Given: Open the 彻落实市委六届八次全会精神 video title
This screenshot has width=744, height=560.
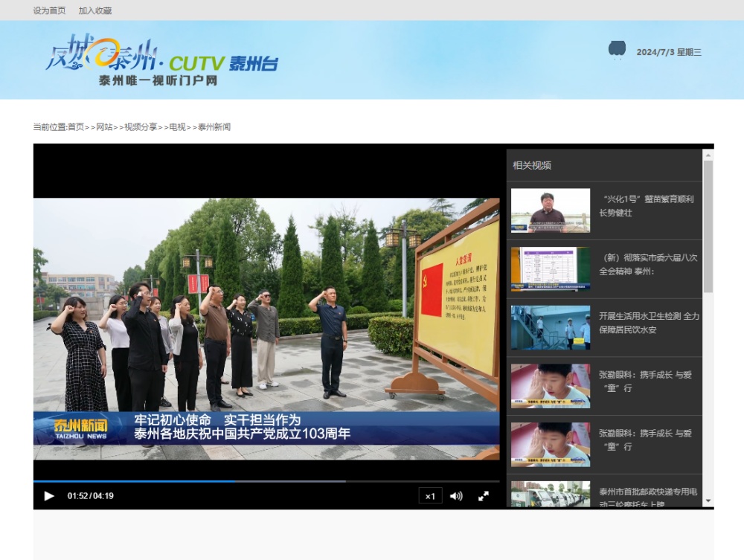Looking at the screenshot, I should point(648,264).
